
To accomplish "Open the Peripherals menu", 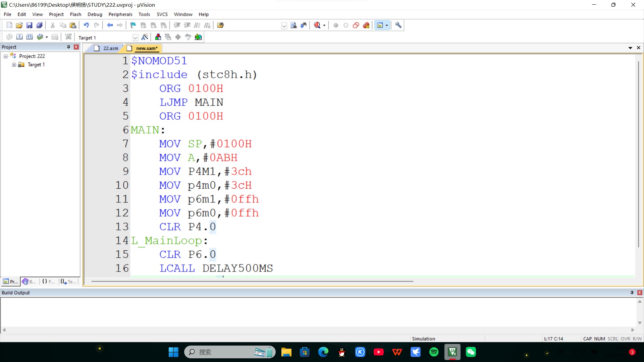I will click(x=120, y=14).
